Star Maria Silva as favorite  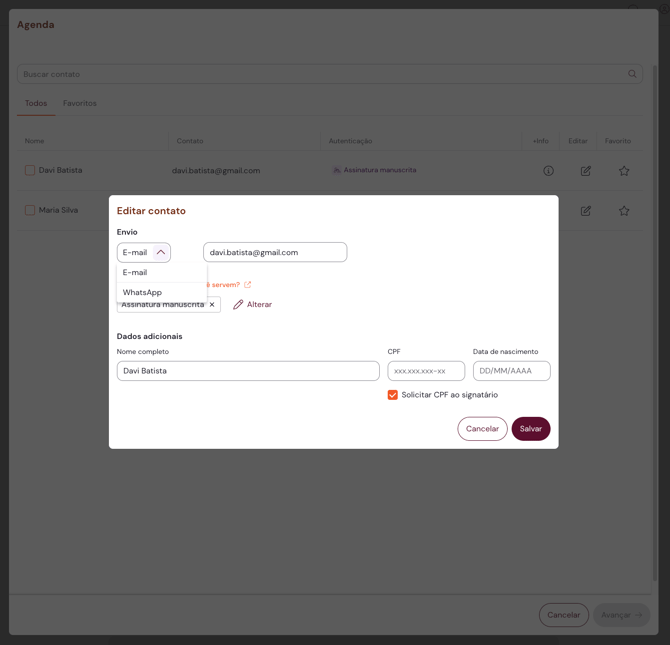pyautogui.click(x=624, y=211)
